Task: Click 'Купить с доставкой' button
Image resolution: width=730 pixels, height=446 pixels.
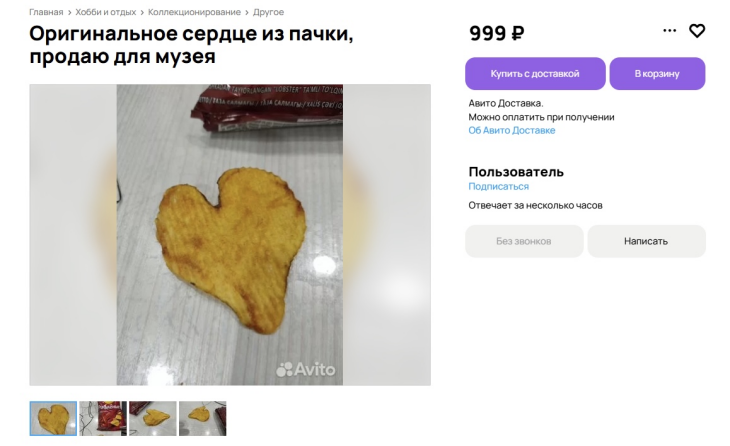Action: pos(535,74)
